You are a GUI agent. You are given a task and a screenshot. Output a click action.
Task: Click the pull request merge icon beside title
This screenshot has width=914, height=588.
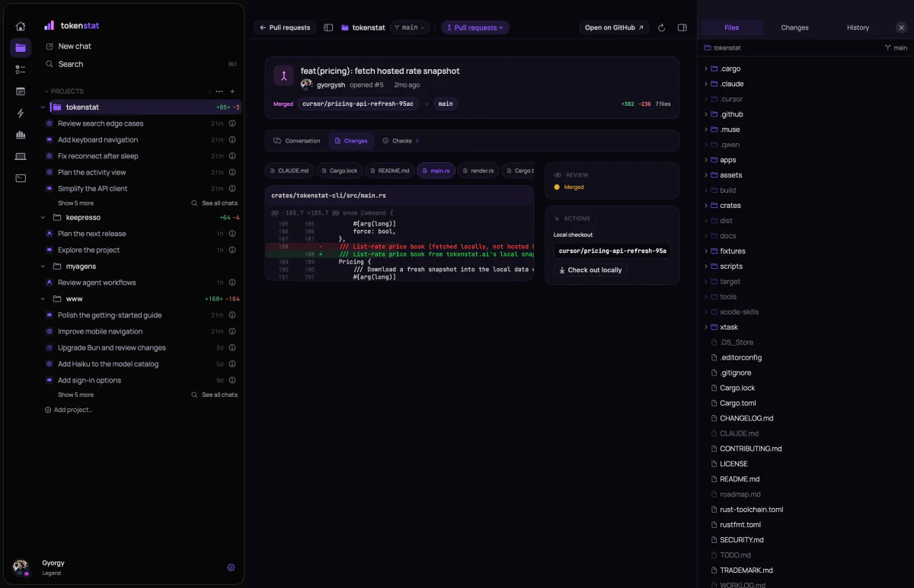(283, 75)
